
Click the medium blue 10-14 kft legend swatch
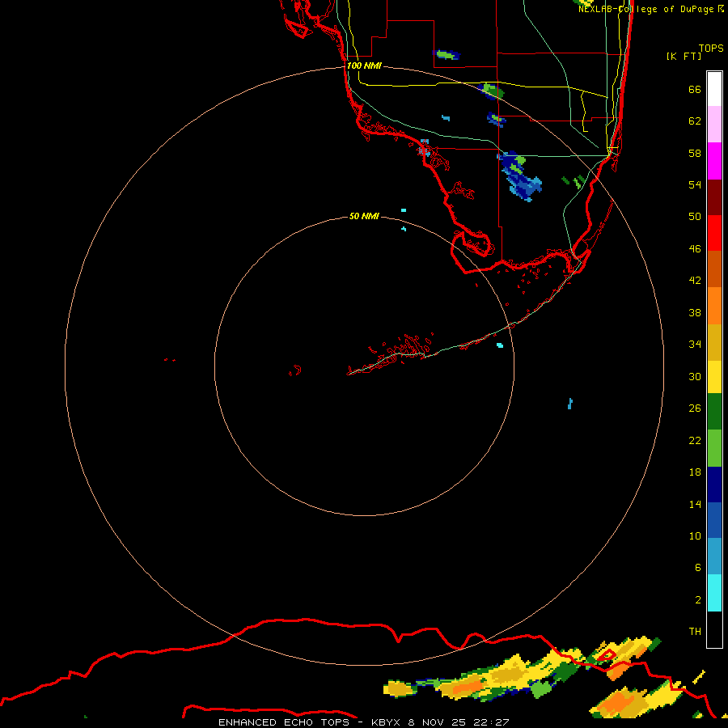pyautogui.click(x=714, y=520)
